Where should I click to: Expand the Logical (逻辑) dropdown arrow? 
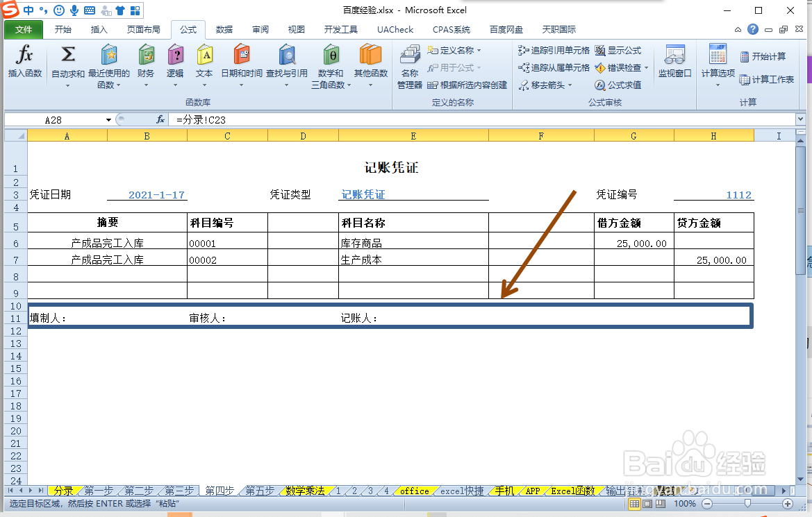point(175,85)
